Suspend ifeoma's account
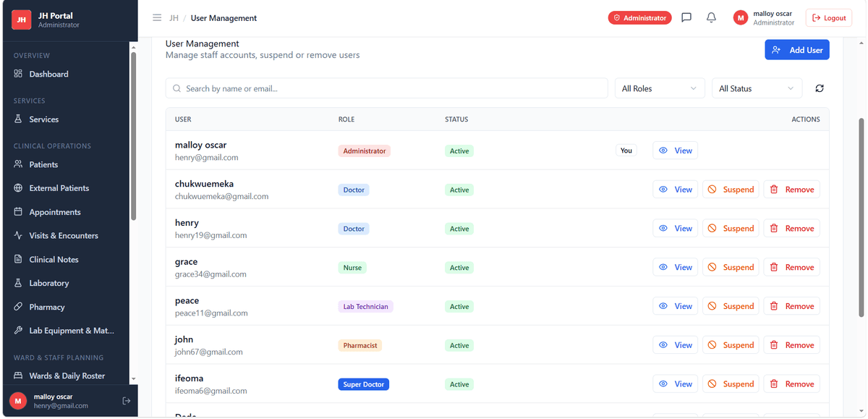The width and height of the screenshot is (868, 419). click(731, 384)
